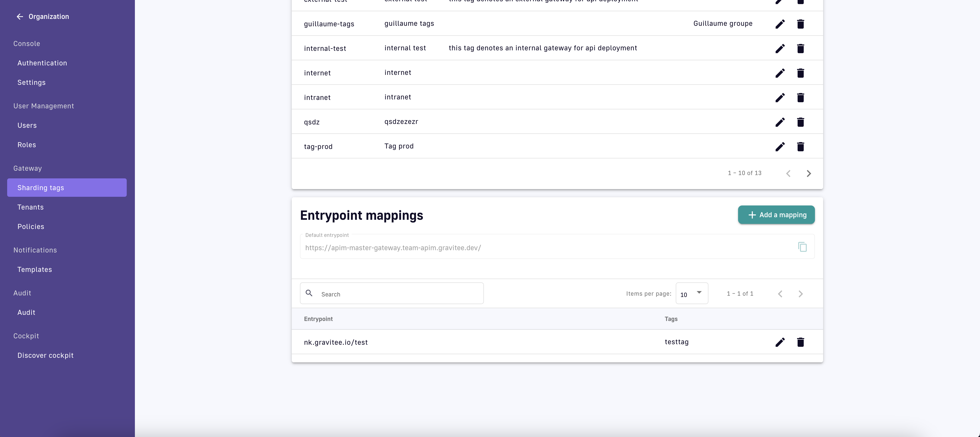Open the Roles page

pos(27,145)
